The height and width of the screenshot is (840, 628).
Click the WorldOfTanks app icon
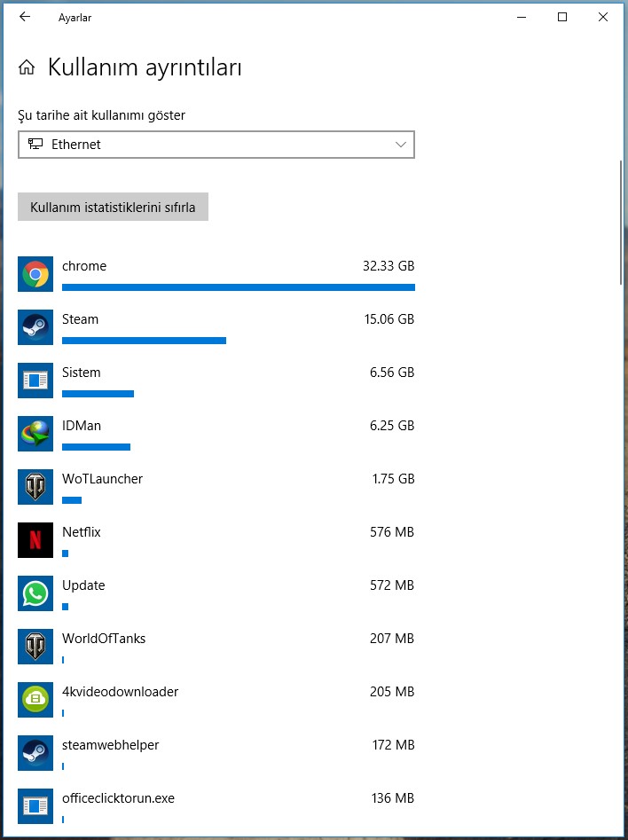[x=35, y=648]
